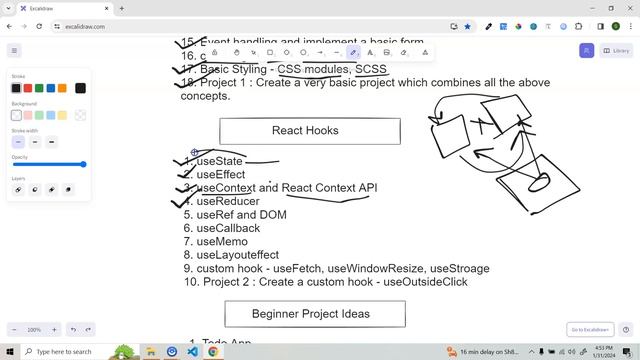Select the Draw pencil tool
640x360 pixels.
pos(353,52)
